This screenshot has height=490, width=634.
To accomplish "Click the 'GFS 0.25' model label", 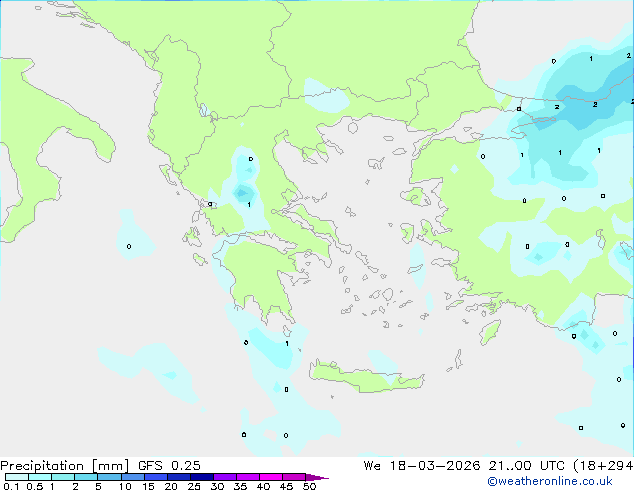I will coord(169,466).
